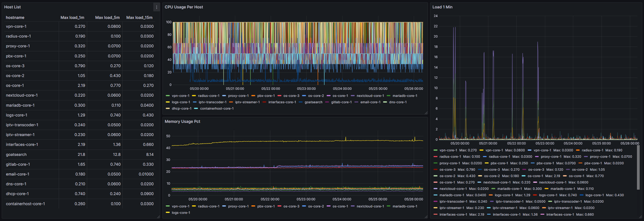
Task: Click the Host List panel resize handle
Action: (x=158, y=217)
